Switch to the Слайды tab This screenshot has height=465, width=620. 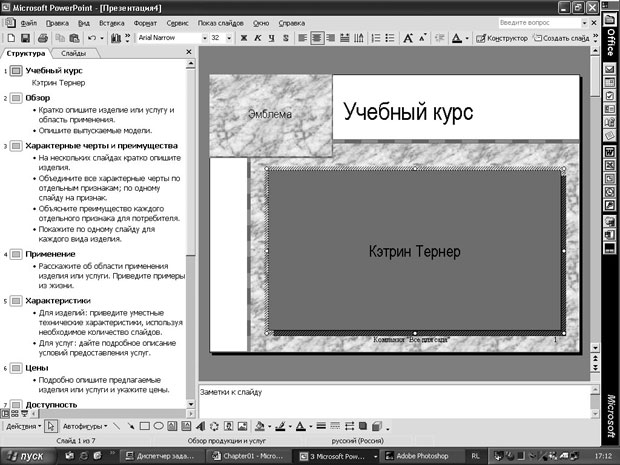[x=74, y=53]
